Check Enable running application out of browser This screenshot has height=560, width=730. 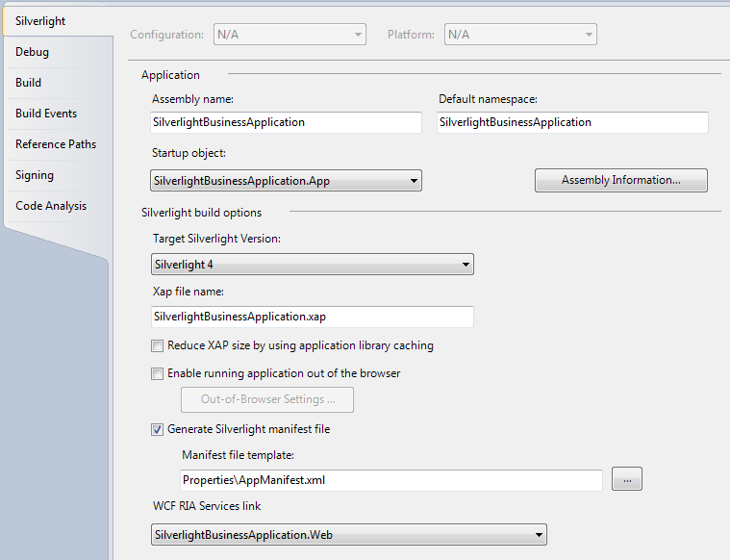158,373
